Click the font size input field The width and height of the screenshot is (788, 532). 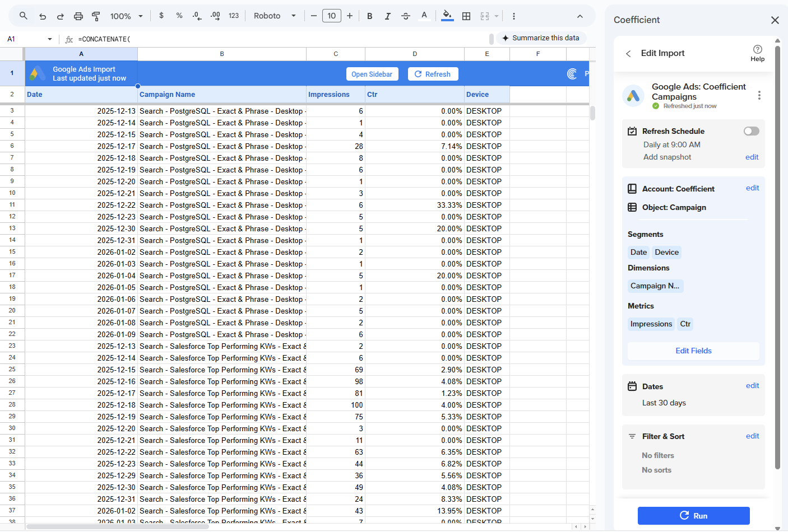coord(331,16)
